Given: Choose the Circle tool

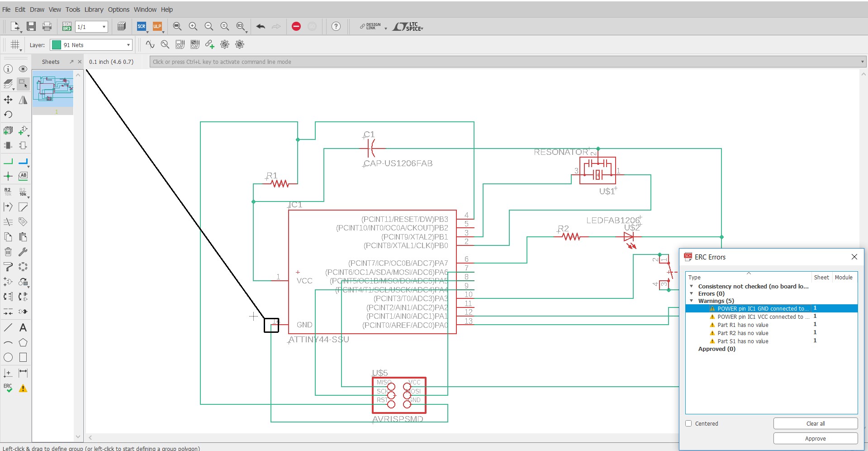Looking at the screenshot, I should pos(8,357).
